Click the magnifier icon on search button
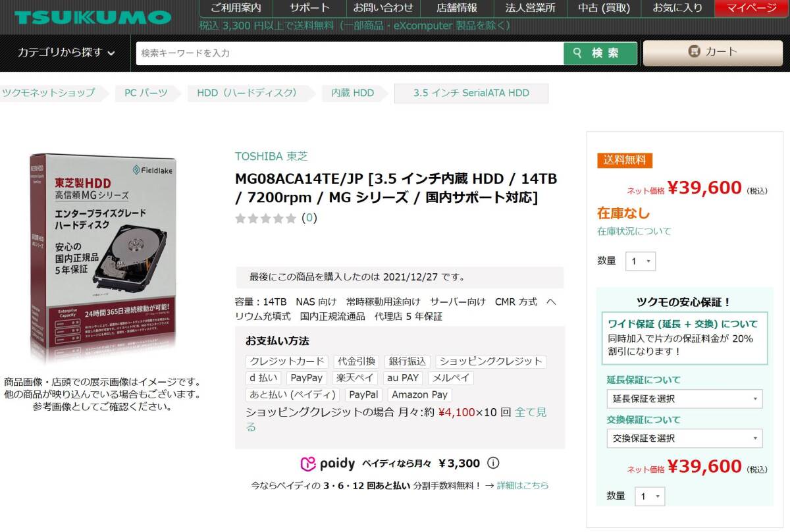 [578, 53]
